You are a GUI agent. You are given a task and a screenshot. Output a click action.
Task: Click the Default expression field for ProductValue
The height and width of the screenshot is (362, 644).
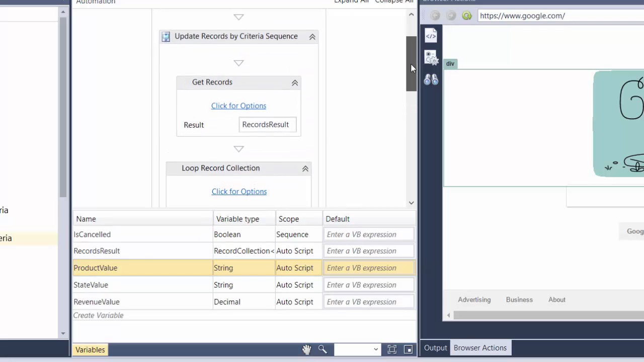tap(368, 268)
